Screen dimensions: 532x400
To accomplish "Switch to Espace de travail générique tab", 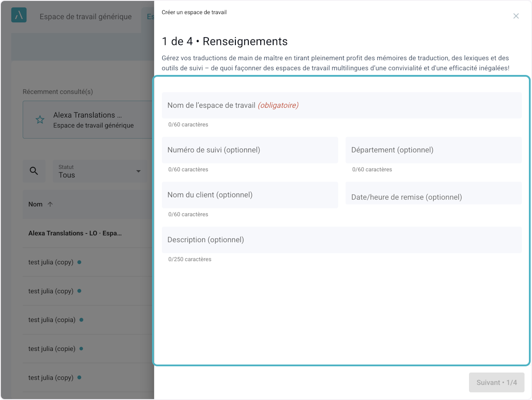I will pyautogui.click(x=86, y=17).
